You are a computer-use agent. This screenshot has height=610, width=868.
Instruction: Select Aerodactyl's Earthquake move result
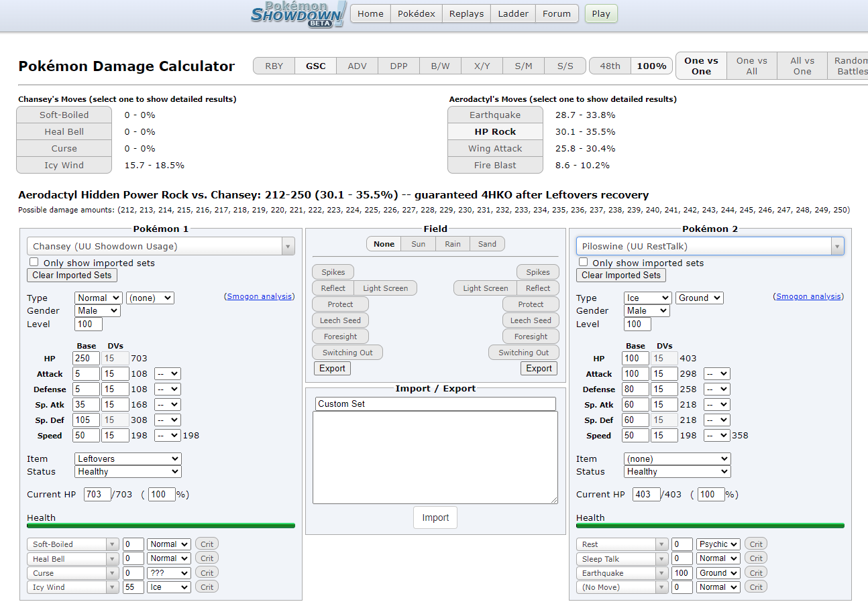click(x=494, y=115)
